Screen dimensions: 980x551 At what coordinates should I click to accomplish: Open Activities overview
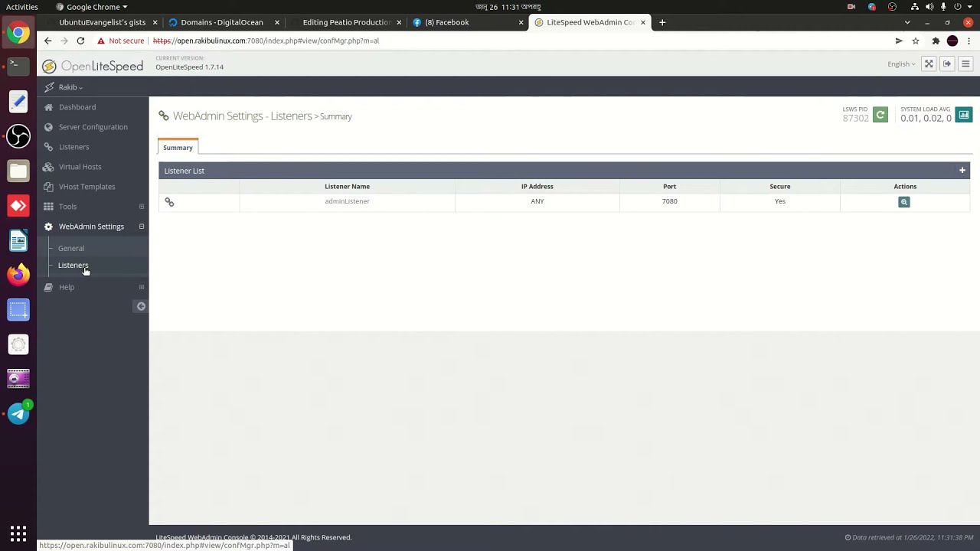22,7
